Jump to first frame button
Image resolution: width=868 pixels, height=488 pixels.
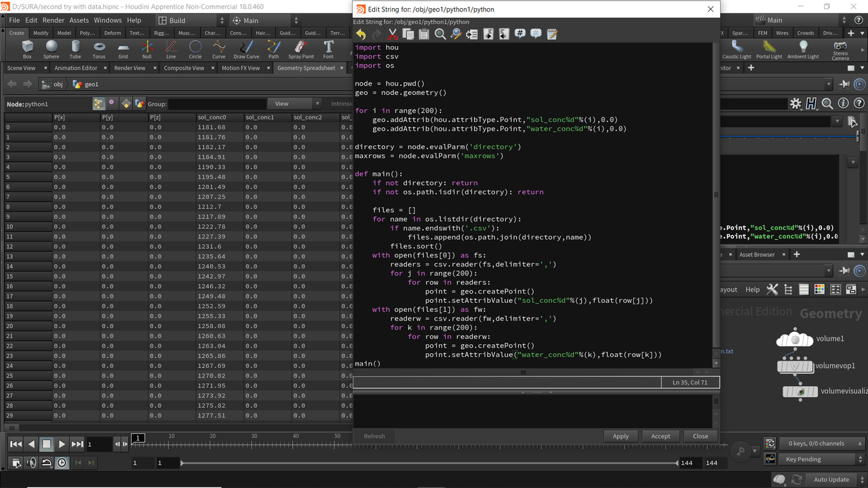pyautogui.click(x=16, y=444)
